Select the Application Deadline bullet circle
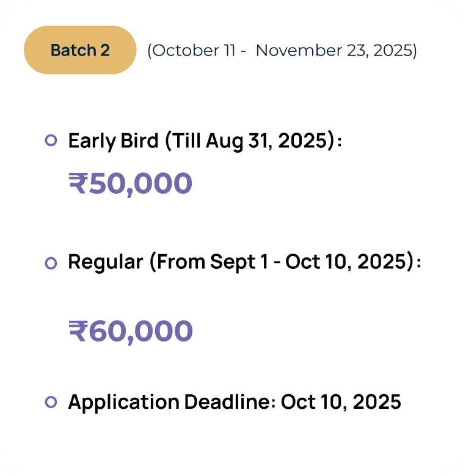463x476 pixels. (51, 402)
